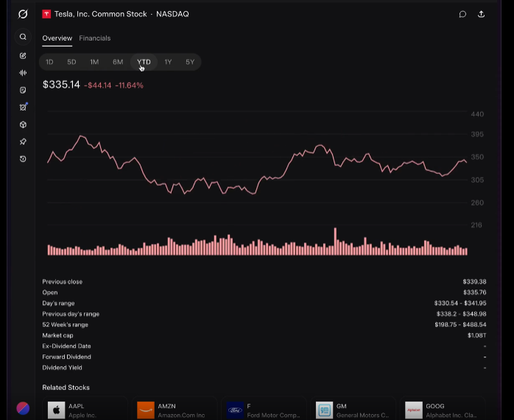514x420 pixels.
Task: Click the Apple logo on AAPL card
Action: click(57, 410)
